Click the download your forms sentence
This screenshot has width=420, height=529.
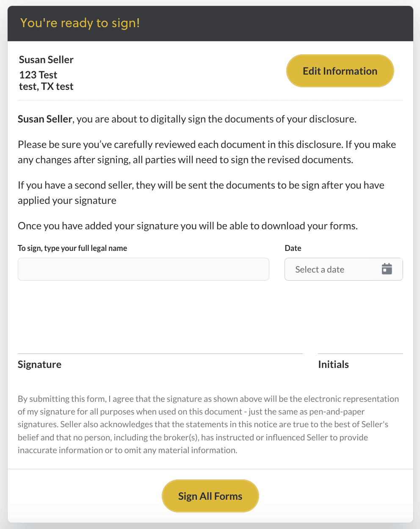pos(188,226)
